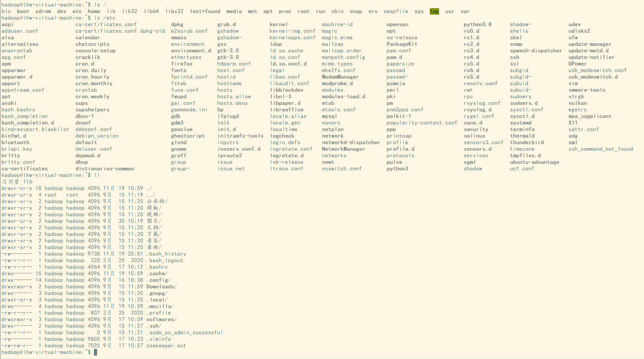Image resolution: width=644 pixels, height=359 pixels.
Task: Click the highlighted tmp directory name
Action: click(x=434, y=12)
